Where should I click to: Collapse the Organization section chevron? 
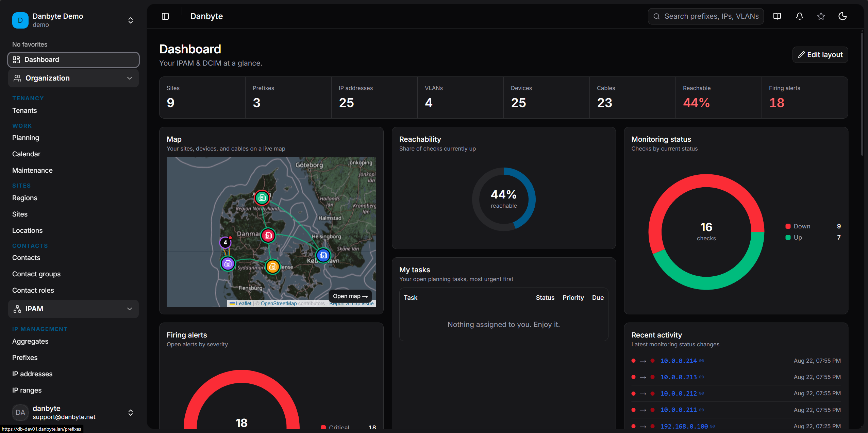point(130,78)
